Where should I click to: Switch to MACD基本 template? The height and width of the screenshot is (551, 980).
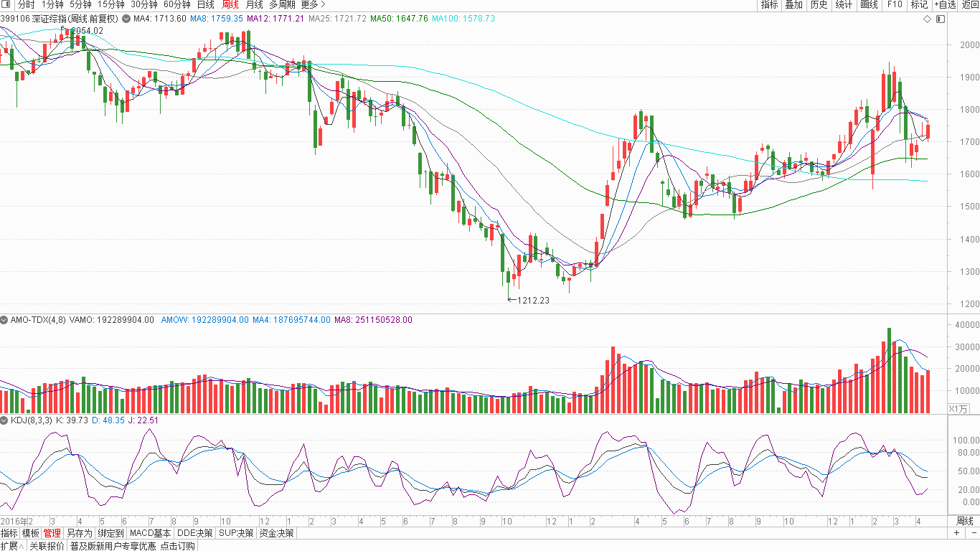click(x=151, y=533)
